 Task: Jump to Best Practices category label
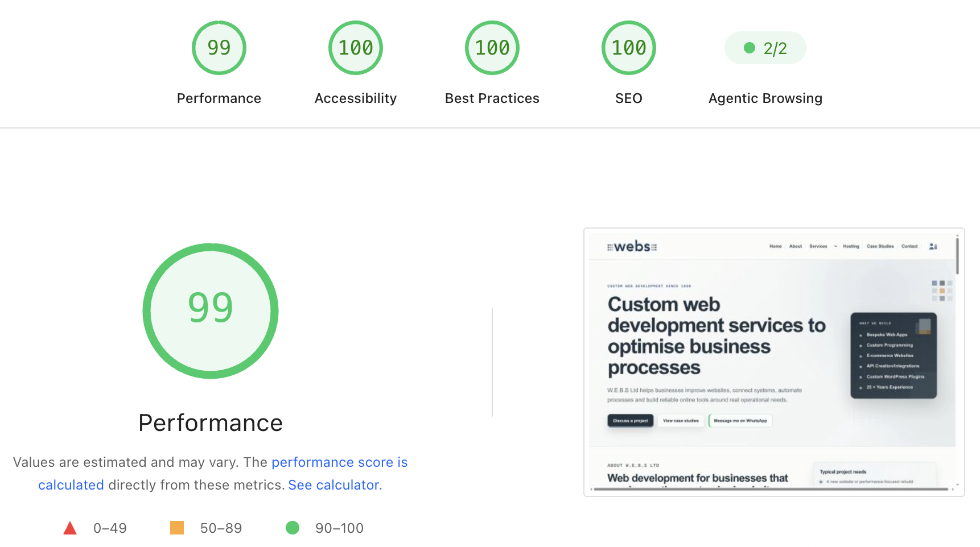492,98
